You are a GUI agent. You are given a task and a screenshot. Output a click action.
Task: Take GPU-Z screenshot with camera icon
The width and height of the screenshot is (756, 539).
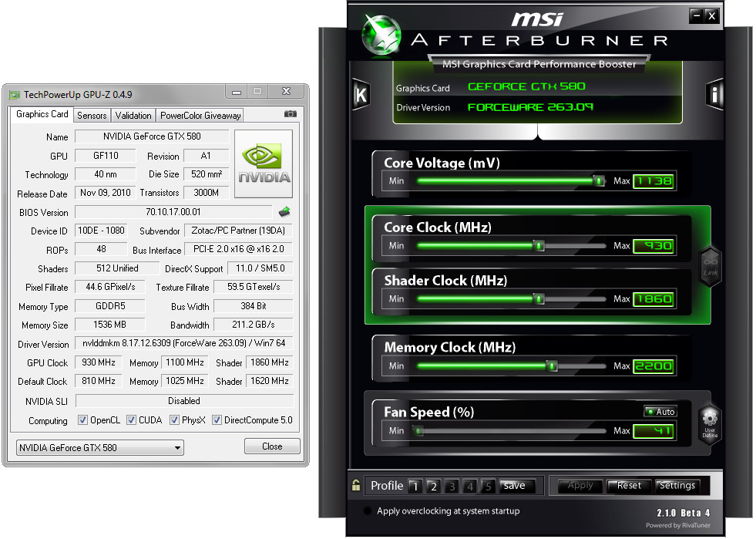291,114
